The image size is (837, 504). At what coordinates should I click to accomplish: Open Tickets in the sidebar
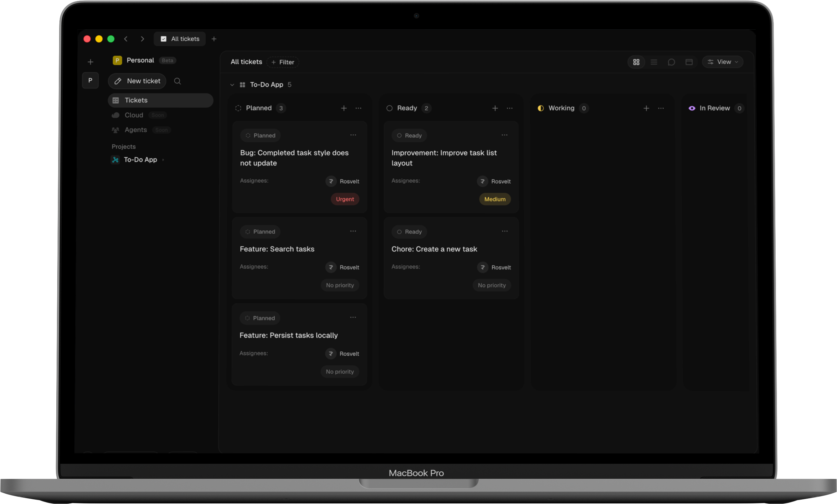pyautogui.click(x=160, y=100)
